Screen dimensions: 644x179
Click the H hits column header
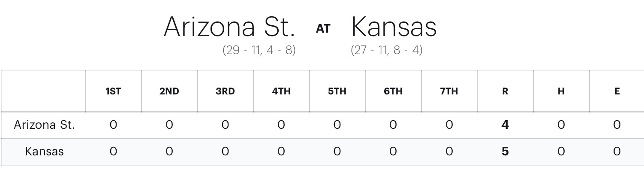pos(561,91)
